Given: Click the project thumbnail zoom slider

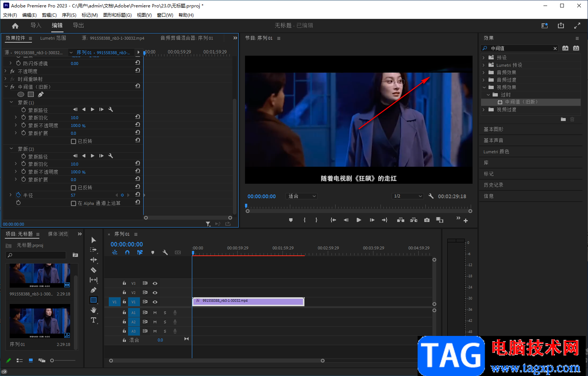Looking at the screenshot, I should pos(52,360).
